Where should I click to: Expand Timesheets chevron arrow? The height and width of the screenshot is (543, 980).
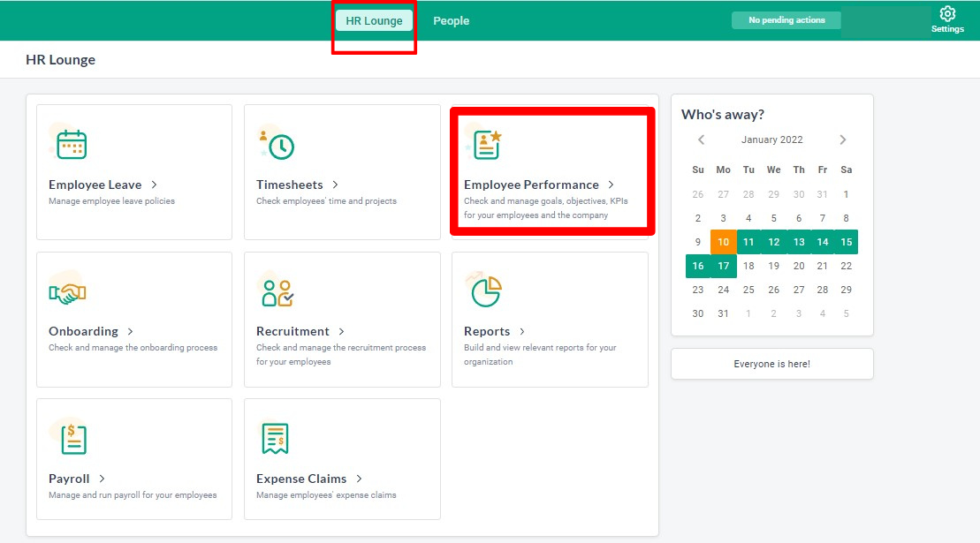[x=336, y=185]
